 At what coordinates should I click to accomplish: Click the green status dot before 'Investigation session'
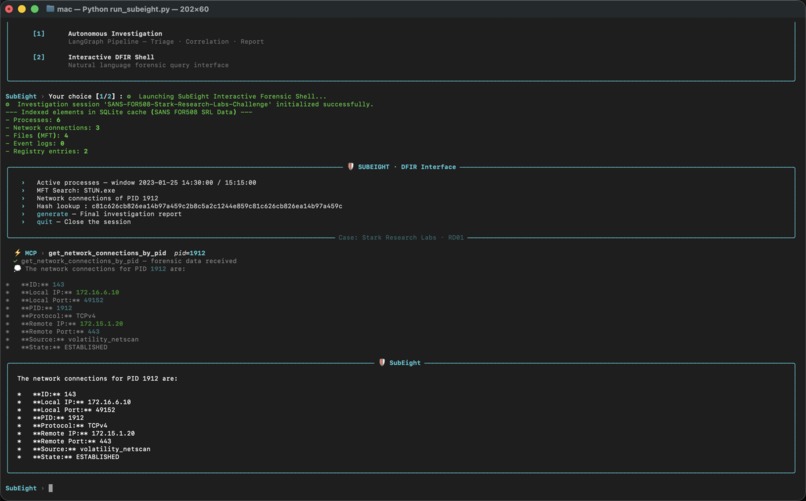pos(8,104)
